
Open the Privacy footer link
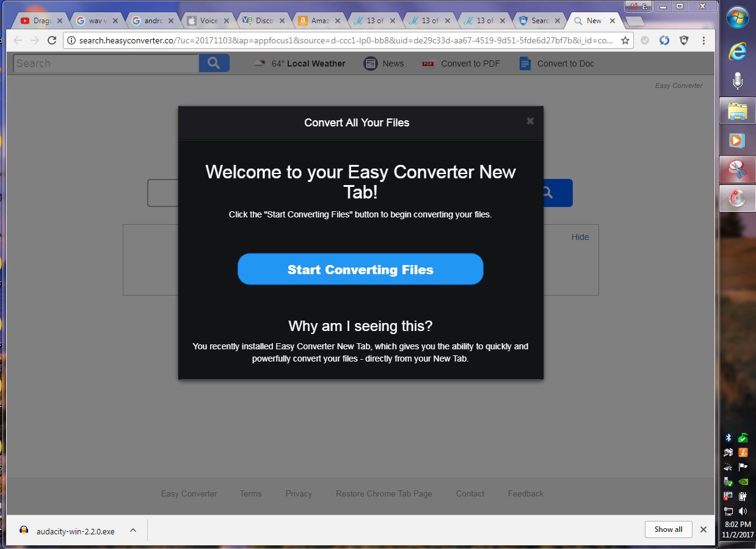coord(299,493)
